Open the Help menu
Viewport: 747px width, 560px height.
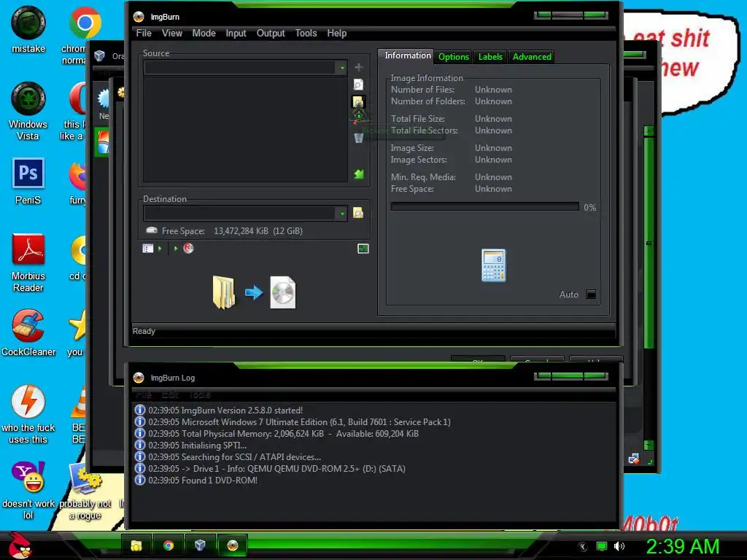pos(336,33)
